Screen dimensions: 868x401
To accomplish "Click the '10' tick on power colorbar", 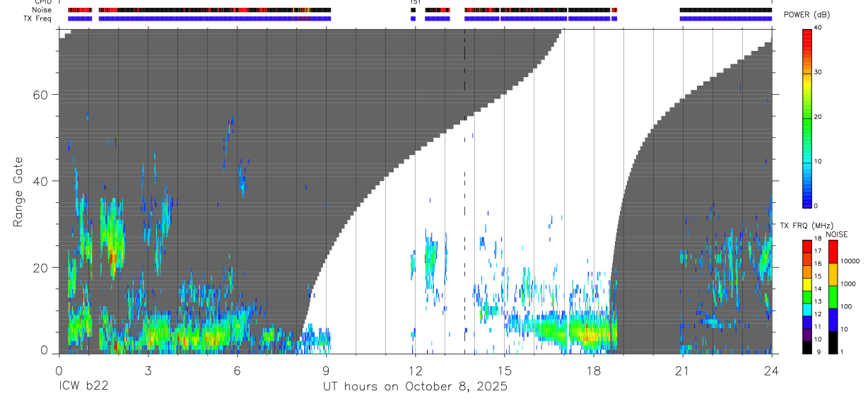I will click(x=819, y=162).
